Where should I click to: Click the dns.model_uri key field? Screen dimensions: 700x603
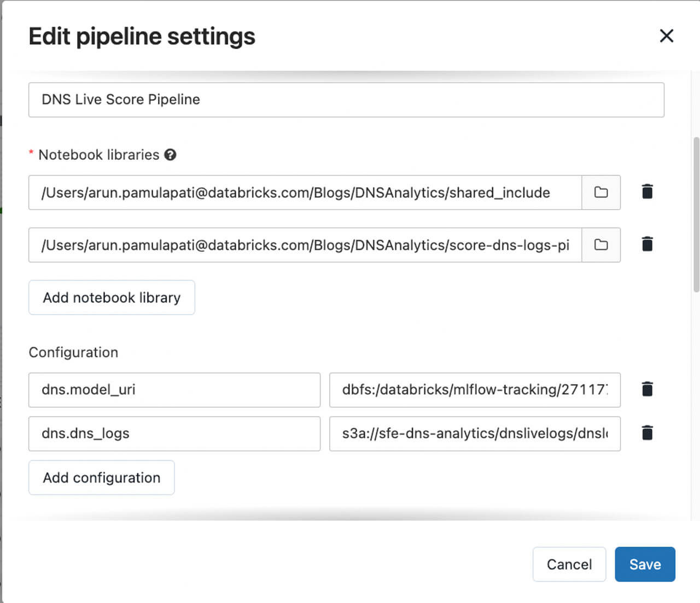pyautogui.click(x=174, y=390)
